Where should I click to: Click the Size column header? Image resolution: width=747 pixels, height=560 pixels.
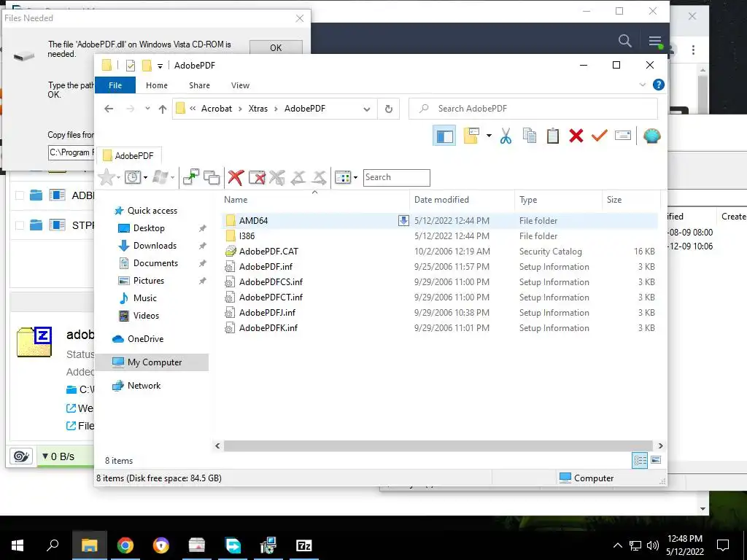(631, 200)
